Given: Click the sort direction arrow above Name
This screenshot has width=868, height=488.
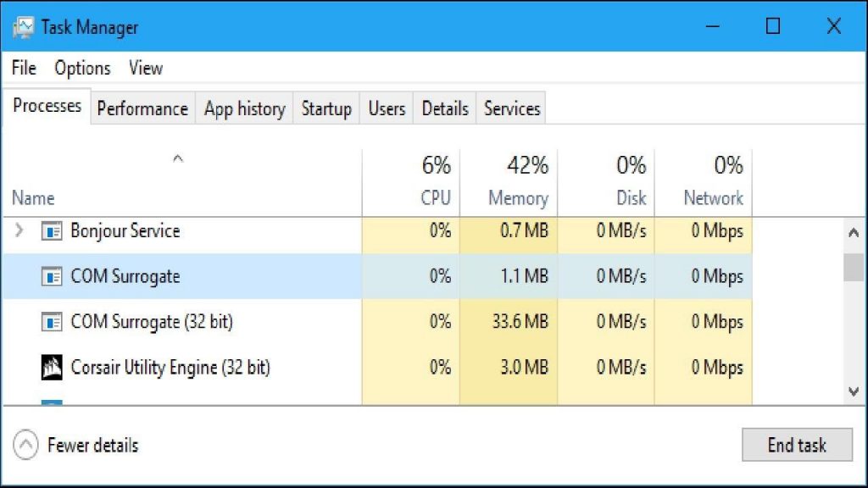Looking at the screenshot, I should click(x=177, y=158).
